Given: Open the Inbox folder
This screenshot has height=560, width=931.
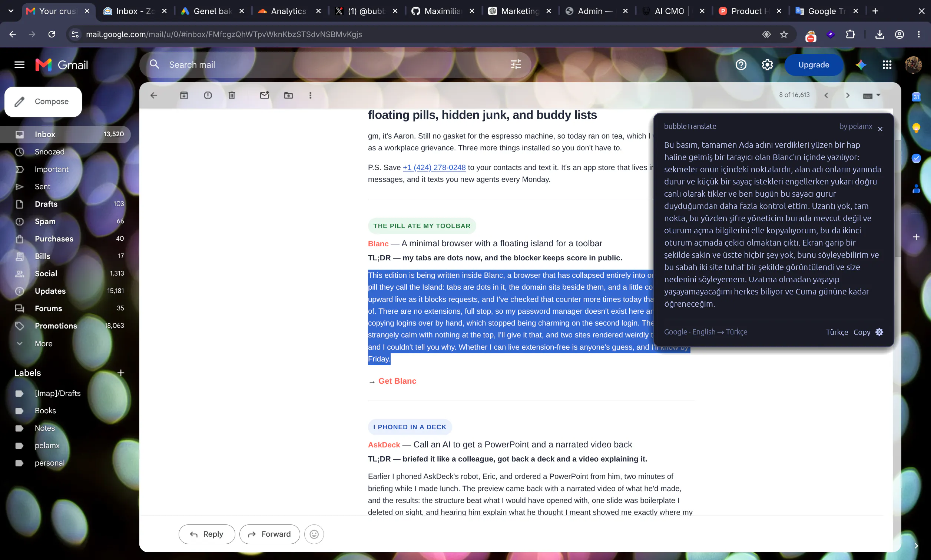Looking at the screenshot, I should 65,134.
